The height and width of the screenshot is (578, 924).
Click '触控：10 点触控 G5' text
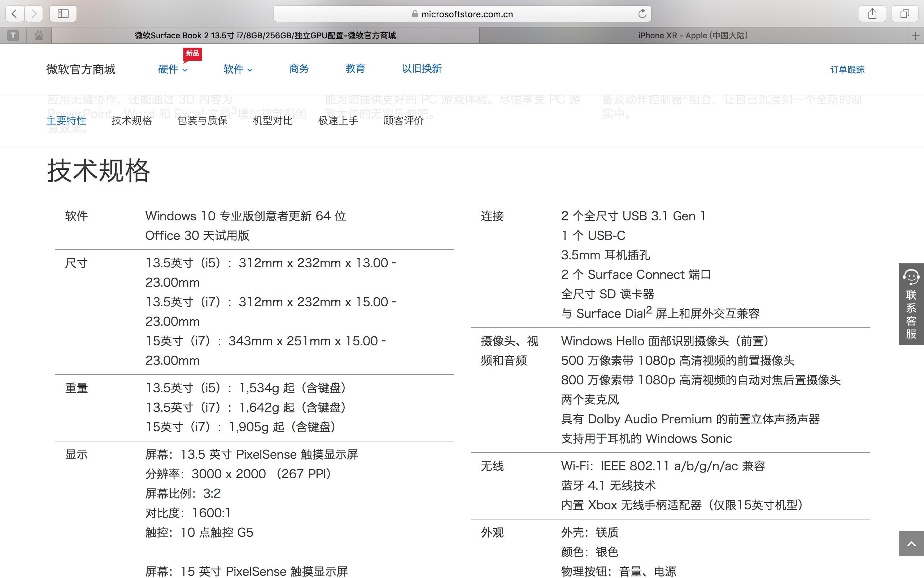tap(199, 533)
